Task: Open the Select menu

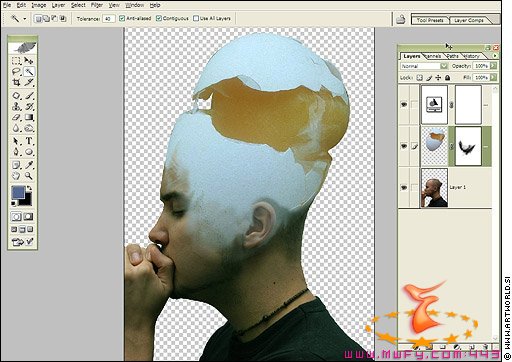Action: pos(78,5)
